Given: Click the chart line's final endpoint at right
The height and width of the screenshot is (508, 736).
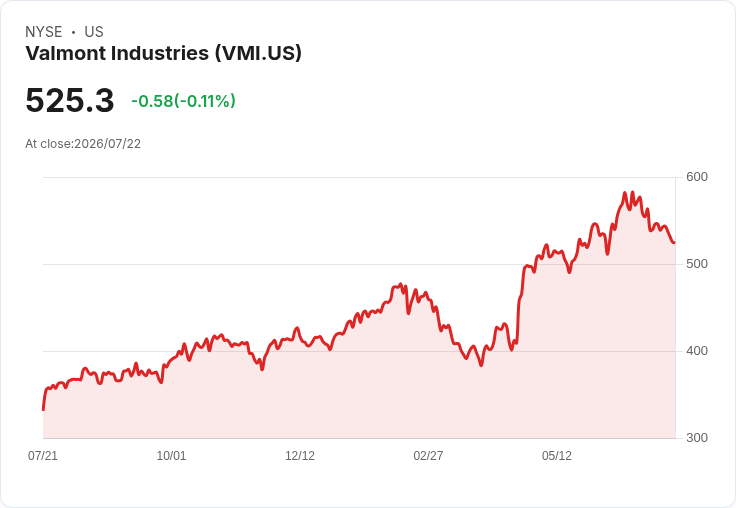Looking at the screenshot, I should coord(675,243).
